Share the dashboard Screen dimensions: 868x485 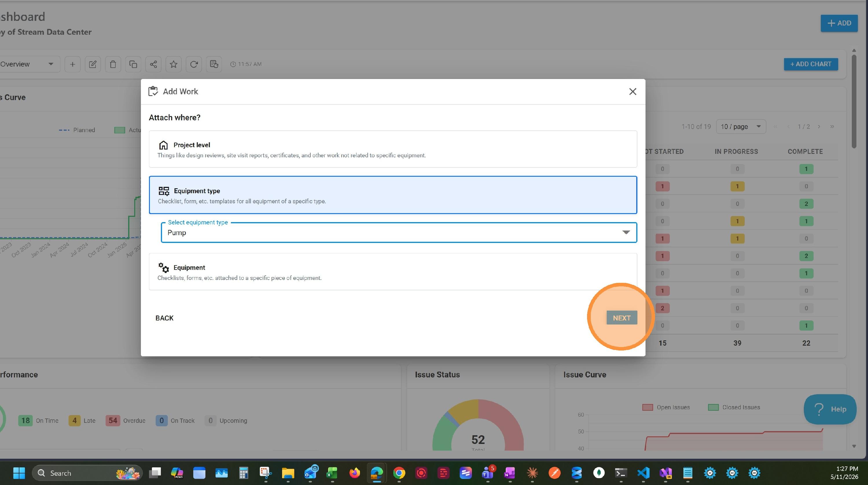coord(153,64)
